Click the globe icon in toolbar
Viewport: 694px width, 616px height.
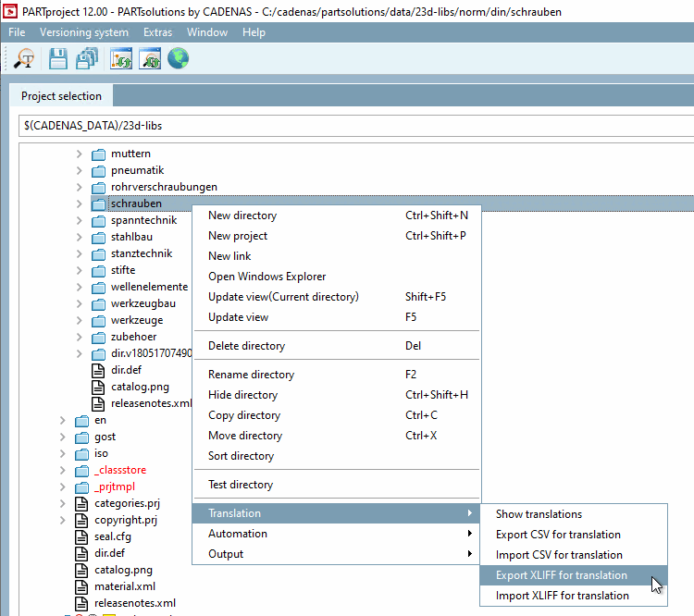click(x=179, y=60)
